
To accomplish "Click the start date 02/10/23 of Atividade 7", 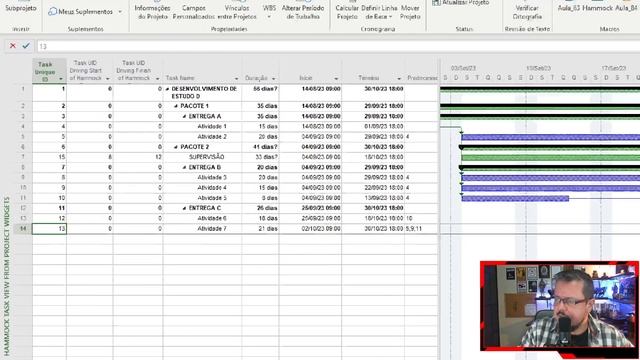I will click(311, 229).
